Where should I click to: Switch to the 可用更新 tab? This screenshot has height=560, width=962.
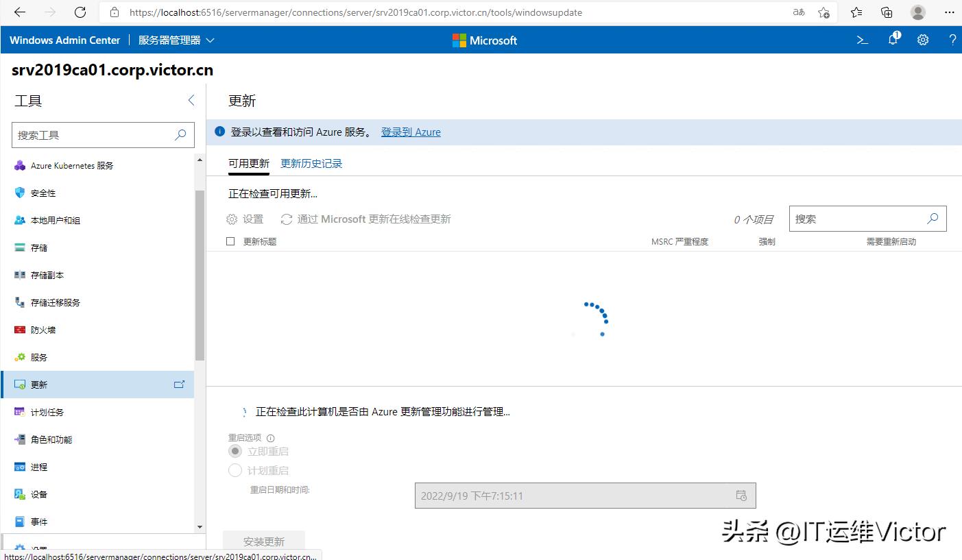[x=248, y=163]
